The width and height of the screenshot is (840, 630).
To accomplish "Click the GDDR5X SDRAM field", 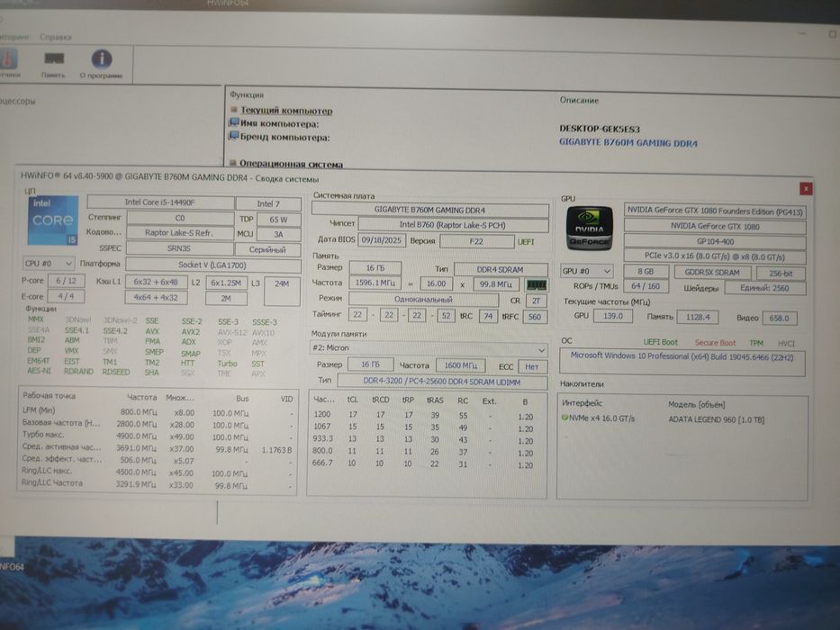I will pos(712,272).
